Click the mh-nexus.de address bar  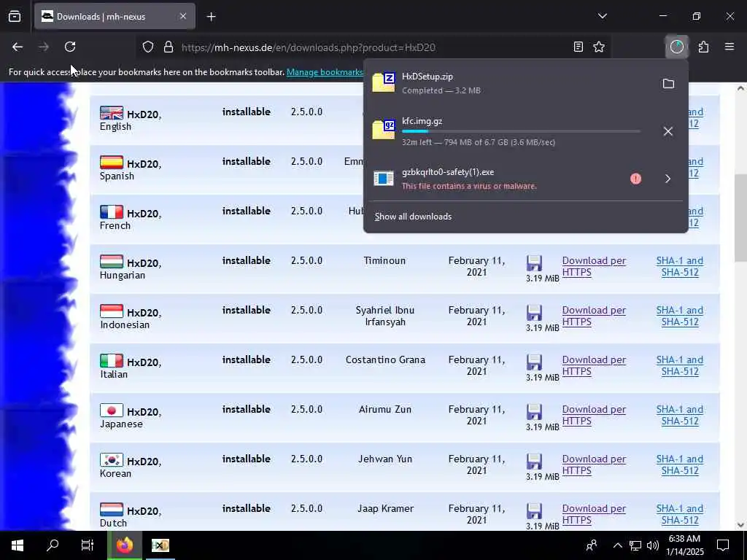(x=371, y=47)
